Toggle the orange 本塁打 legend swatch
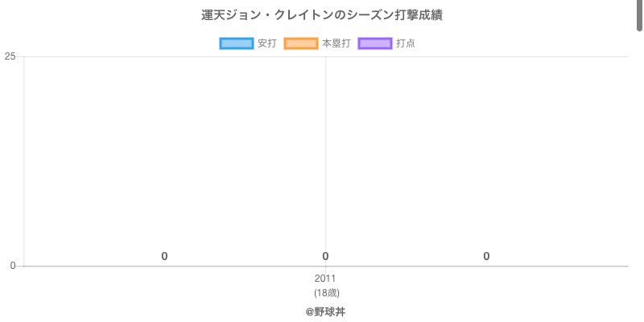The width and height of the screenshot is (644, 322). coord(301,43)
